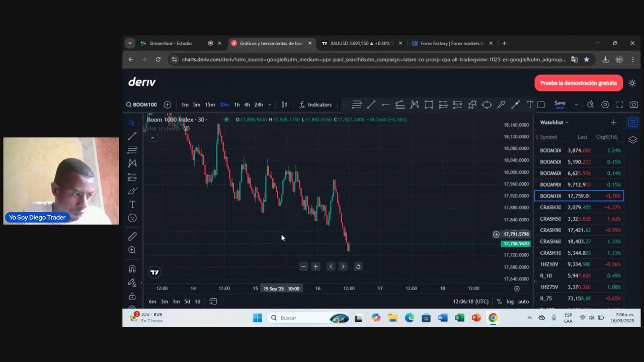Zoom out chart with minus button
The height and width of the screenshot is (362, 644).
click(303, 266)
